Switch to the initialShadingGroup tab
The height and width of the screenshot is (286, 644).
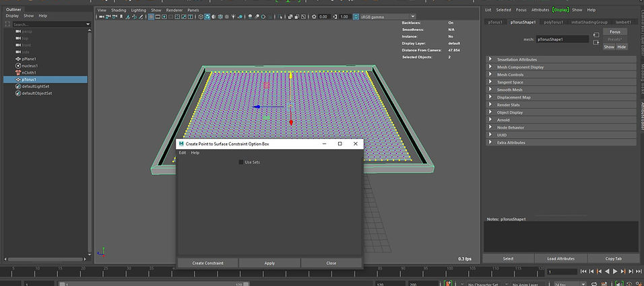click(589, 22)
